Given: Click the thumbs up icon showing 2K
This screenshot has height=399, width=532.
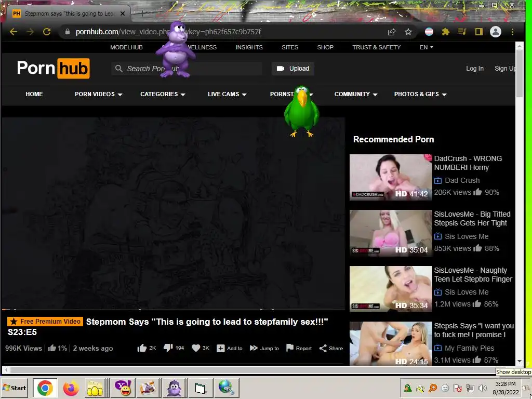Looking at the screenshot, I should coord(142,348).
